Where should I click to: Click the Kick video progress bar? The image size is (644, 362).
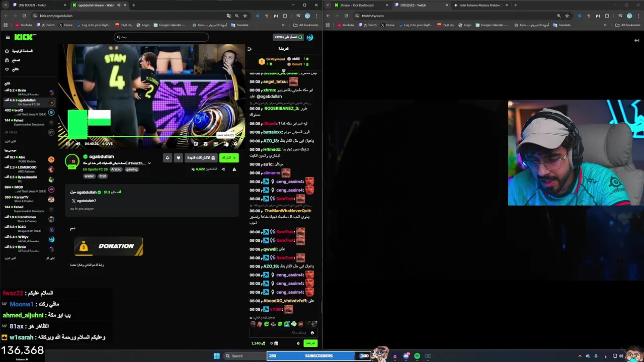point(151,137)
